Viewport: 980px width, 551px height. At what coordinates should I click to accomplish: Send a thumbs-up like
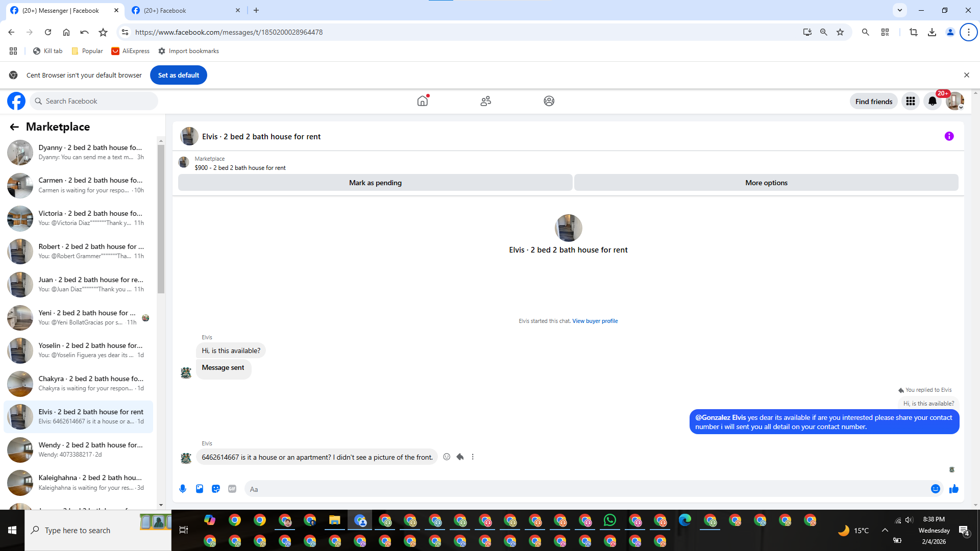[x=953, y=489]
